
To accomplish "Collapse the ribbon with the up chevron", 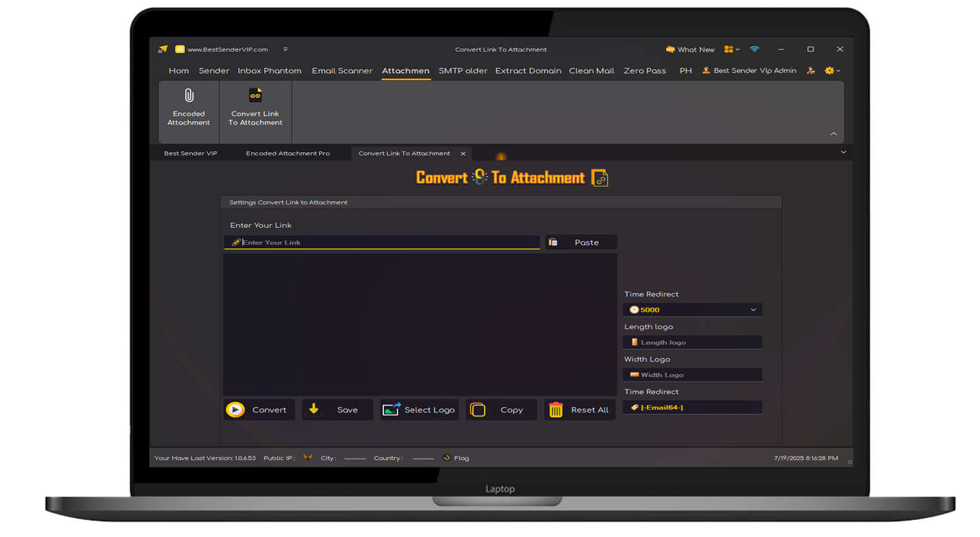I will [833, 134].
